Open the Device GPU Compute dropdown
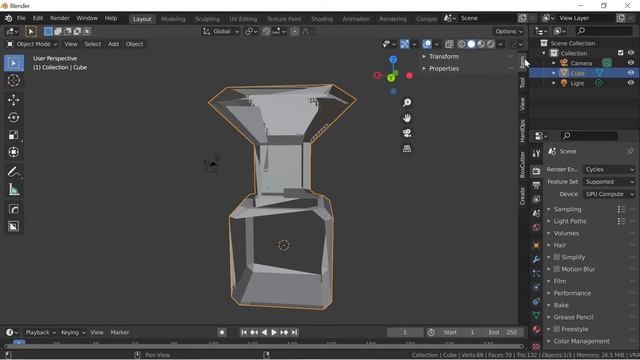This screenshot has height=360, width=640. [x=609, y=194]
